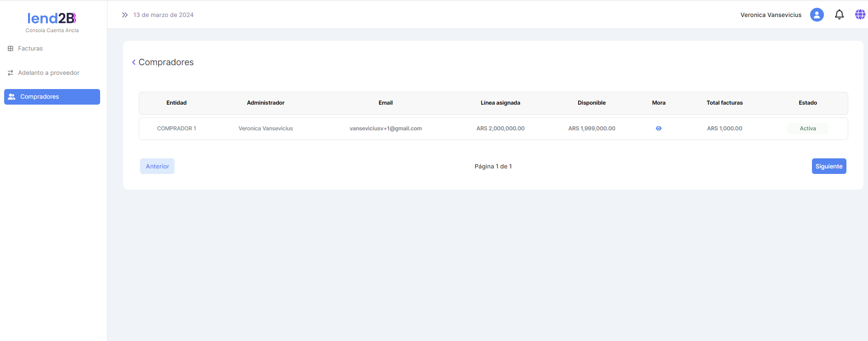This screenshot has width=868, height=341.
Task: Select the COMPRADOR 1 entity cell
Action: click(176, 129)
